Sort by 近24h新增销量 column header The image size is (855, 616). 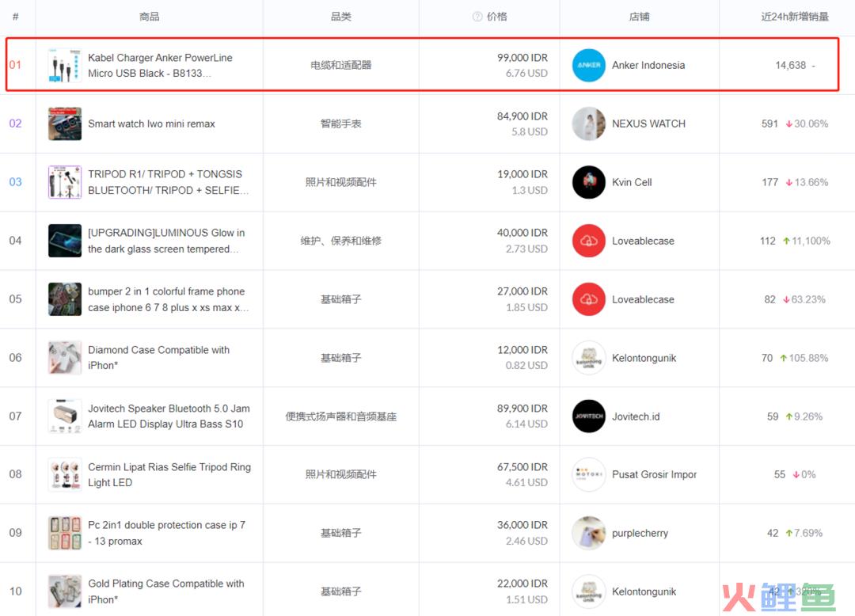point(795,17)
